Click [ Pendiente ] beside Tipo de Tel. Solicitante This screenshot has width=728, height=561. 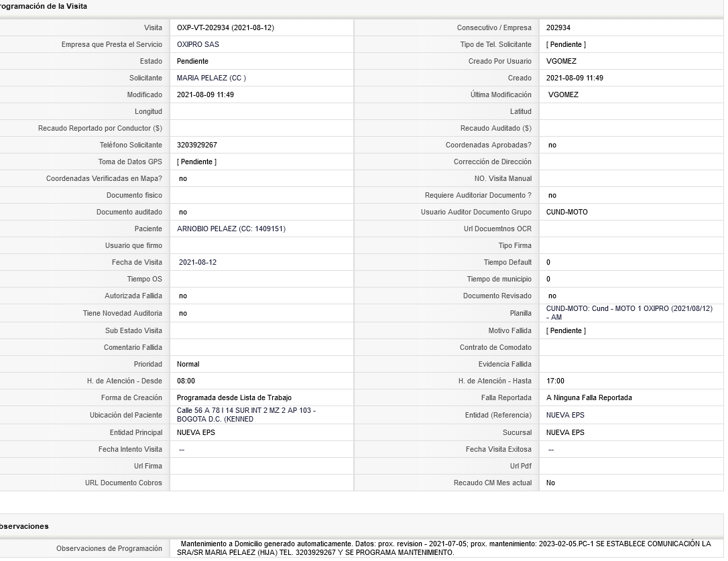[x=566, y=45]
